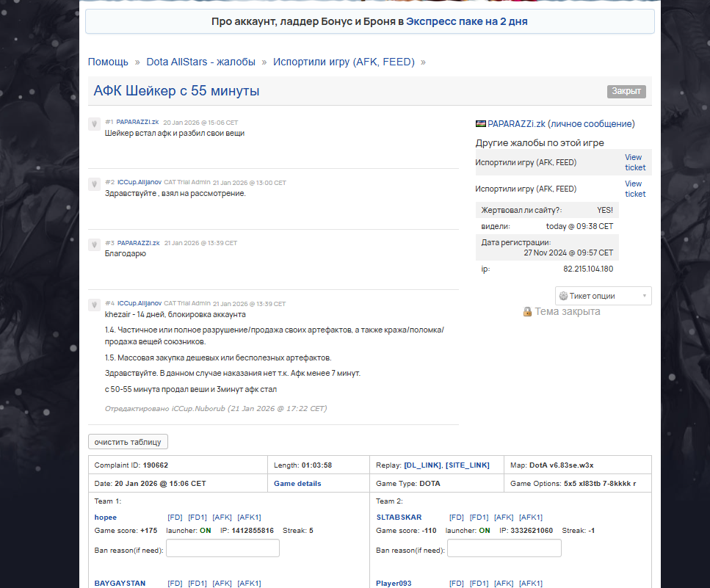
Task: Select the text 'khezair - 14 дней, блокировка аккаунта'
Action: pyautogui.click(x=175, y=315)
